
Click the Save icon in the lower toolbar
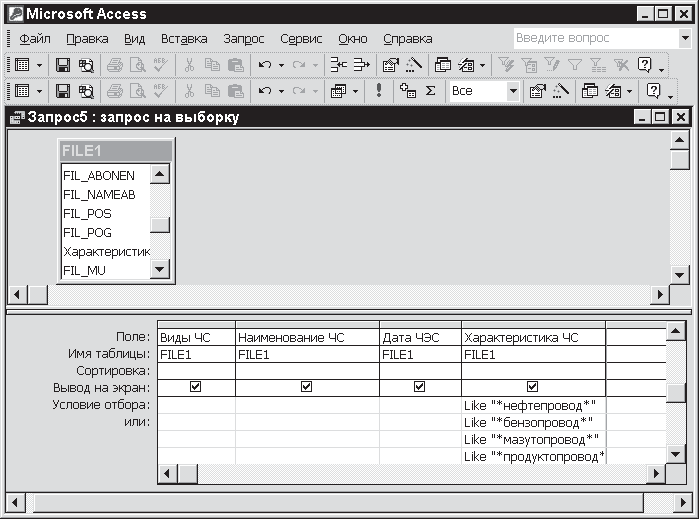click(62, 90)
